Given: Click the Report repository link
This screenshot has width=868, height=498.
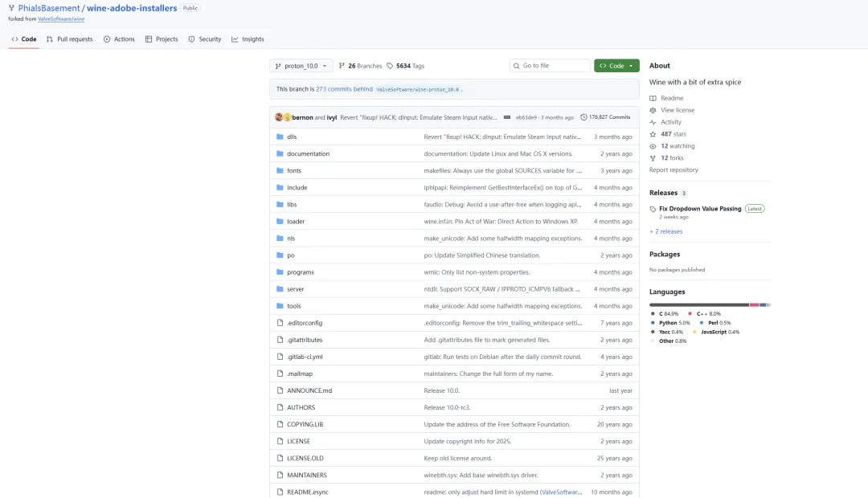Looking at the screenshot, I should 674,169.
